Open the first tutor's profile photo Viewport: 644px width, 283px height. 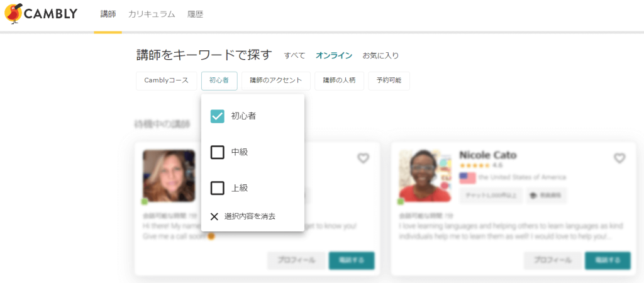(x=169, y=175)
